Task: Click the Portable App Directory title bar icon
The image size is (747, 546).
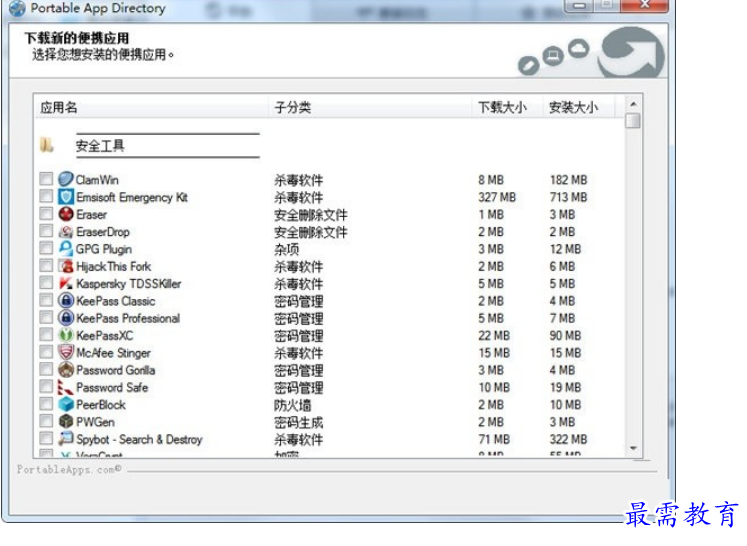Action: click(x=17, y=8)
